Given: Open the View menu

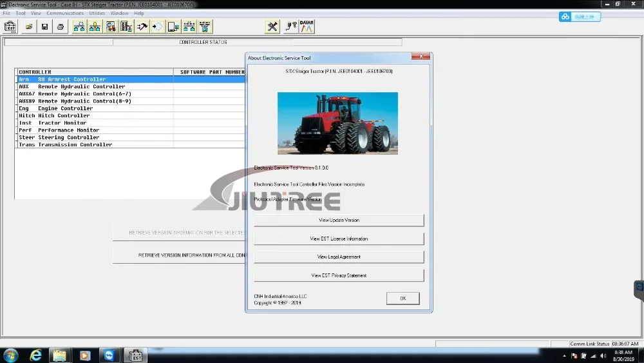Looking at the screenshot, I should (35, 13).
